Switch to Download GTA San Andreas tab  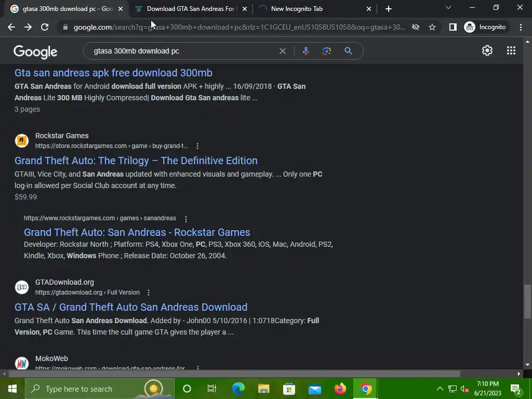(x=190, y=9)
